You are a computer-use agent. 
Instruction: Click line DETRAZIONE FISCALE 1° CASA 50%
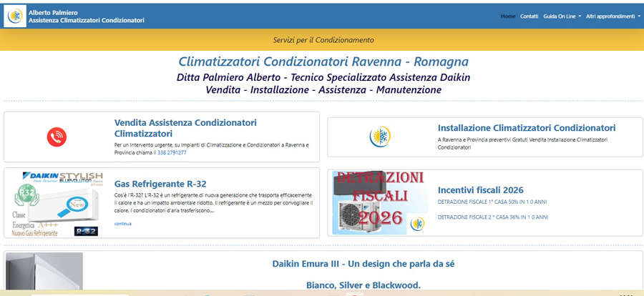(493, 202)
